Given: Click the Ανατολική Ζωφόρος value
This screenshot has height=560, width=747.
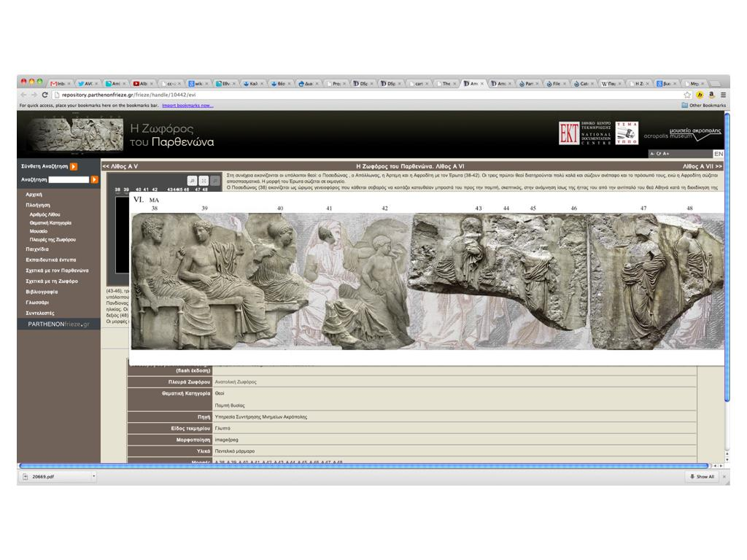Looking at the screenshot, I should (236, 382).
